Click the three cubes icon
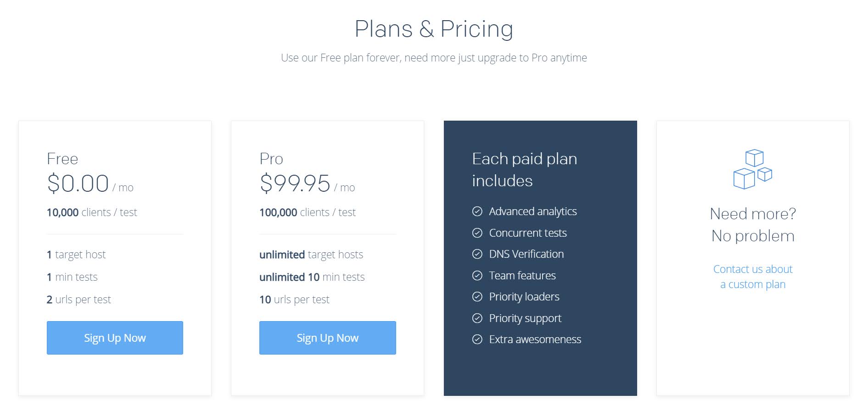 click(753, 169)
